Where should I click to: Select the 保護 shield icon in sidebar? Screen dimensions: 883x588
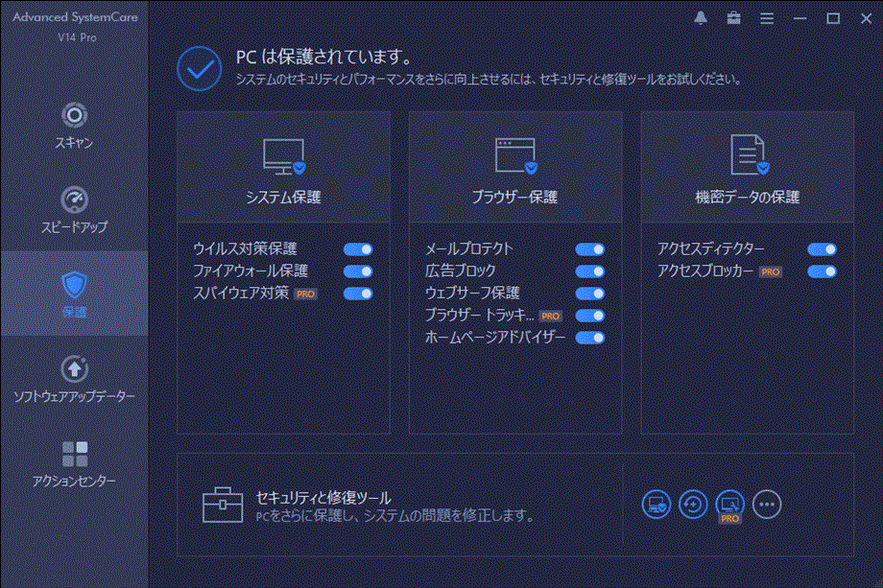74,284
